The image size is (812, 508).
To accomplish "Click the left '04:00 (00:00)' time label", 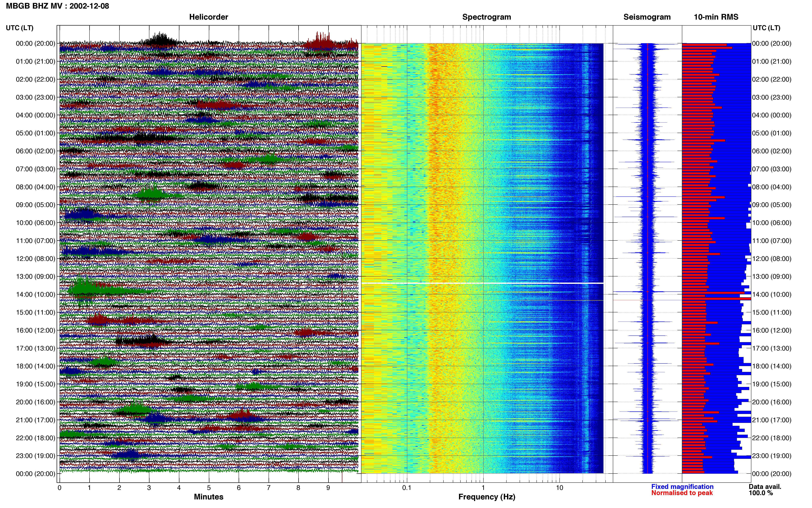I will click(36, 115).
